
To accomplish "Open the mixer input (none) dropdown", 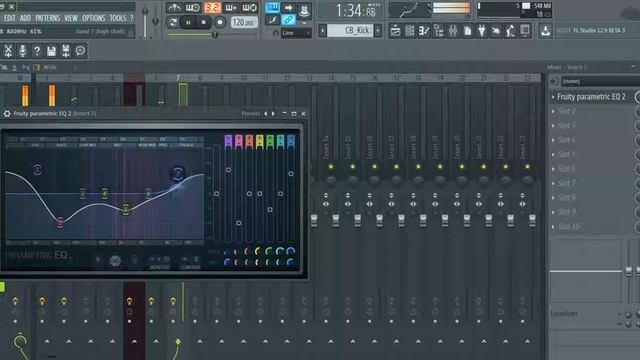I will [x=600, y=81].
